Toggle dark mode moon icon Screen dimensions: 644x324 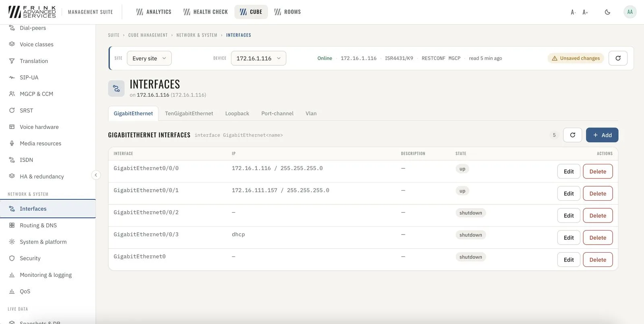point(607,12)
